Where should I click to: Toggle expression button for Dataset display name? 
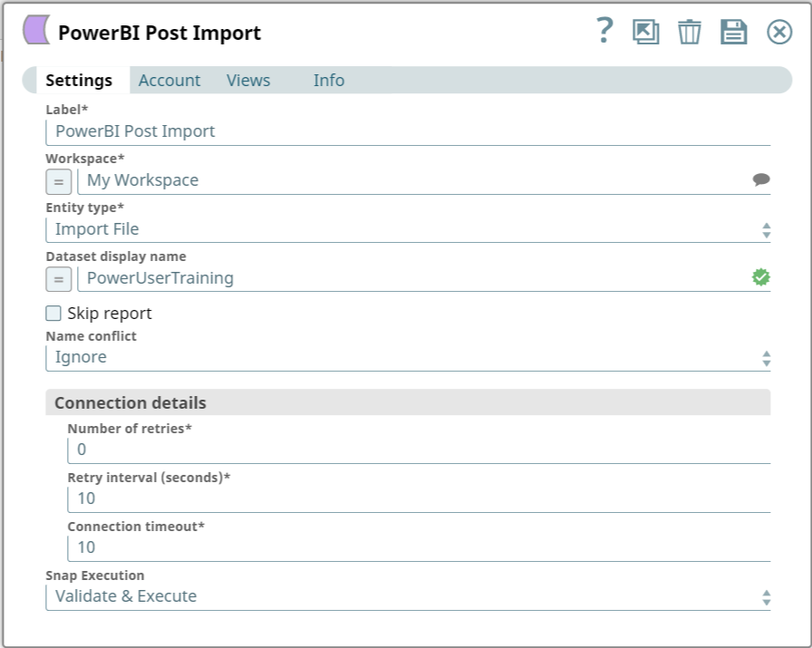click(59, 279)
